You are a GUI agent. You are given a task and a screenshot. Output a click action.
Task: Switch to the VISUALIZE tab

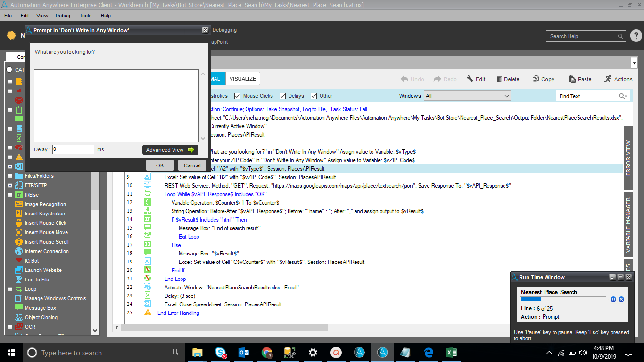[x=243, y=79]
